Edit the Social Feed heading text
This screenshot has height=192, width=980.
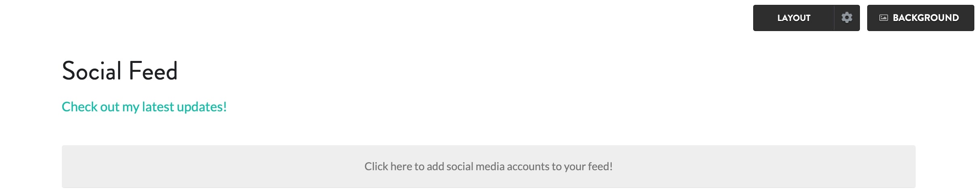point(120,71)
